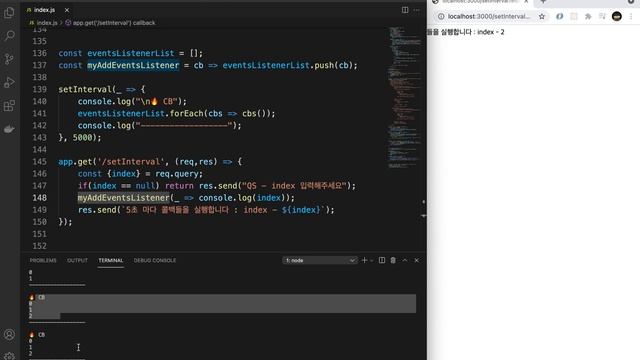Bookmark this page with the star icon
The height and width of the screenshot is (360, 640).
pos(542,16)
